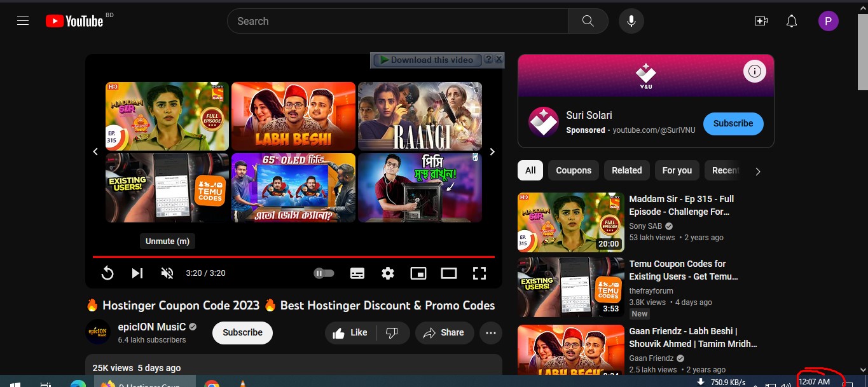Open the system clock showing 12:07 AM

tap(815, 381)
